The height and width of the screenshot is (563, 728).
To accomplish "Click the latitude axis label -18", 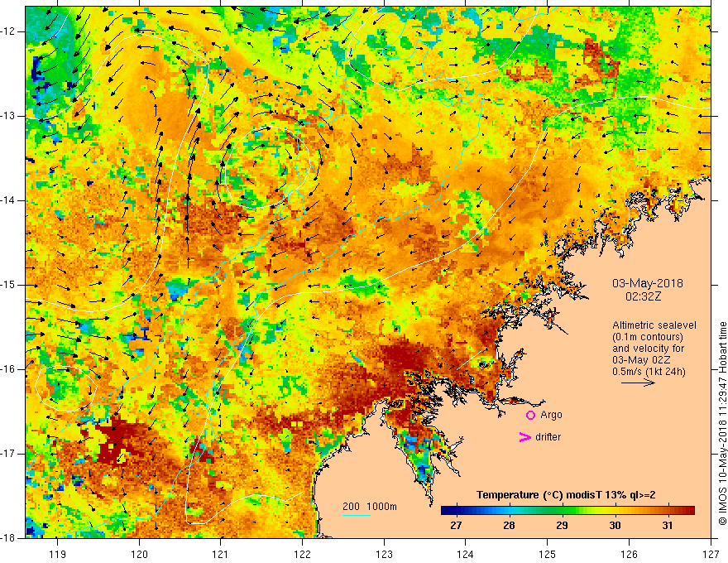I will point(9,538).
